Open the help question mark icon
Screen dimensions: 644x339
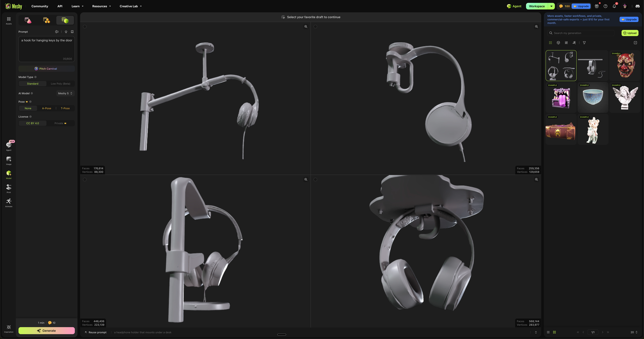tap(605, 6)
